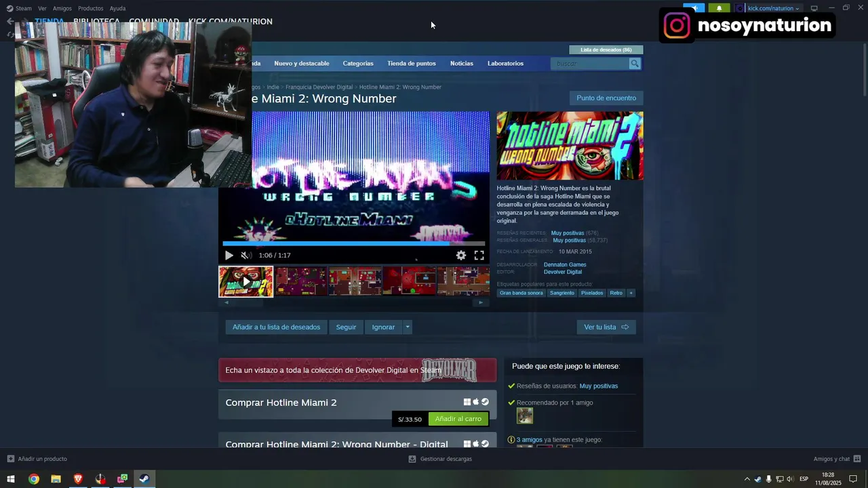
Task: Open Dennaton Games developer link
Action: point(565,264)
